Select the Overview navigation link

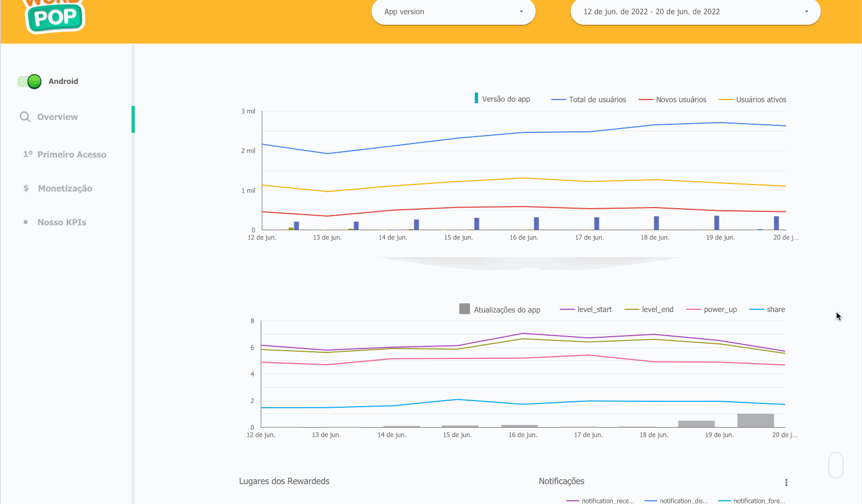coord(58,117)
